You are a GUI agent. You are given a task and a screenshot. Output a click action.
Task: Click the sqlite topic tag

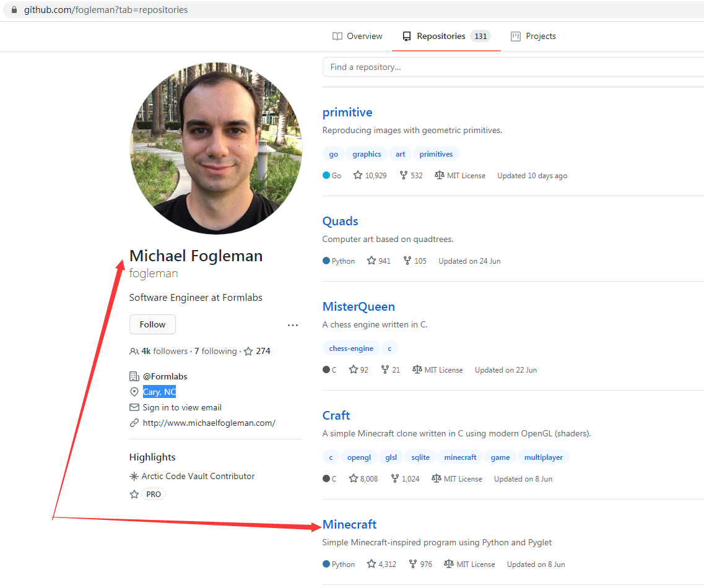click(420, 457)
